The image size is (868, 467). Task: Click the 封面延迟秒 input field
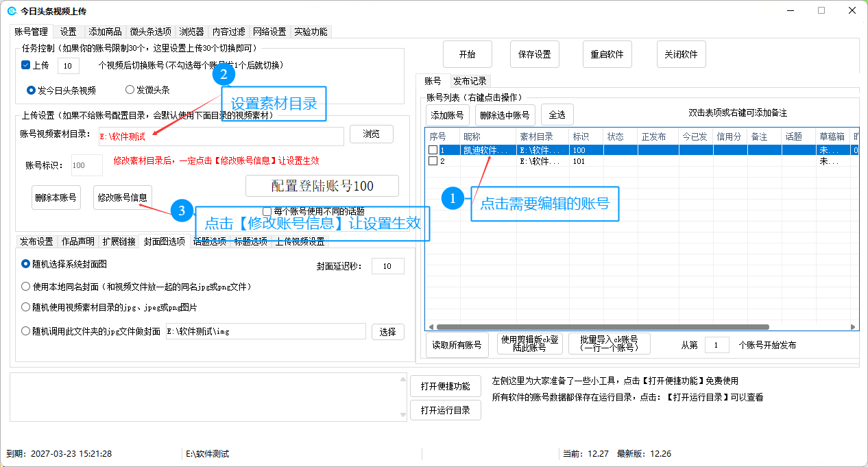tap(387, 266)
